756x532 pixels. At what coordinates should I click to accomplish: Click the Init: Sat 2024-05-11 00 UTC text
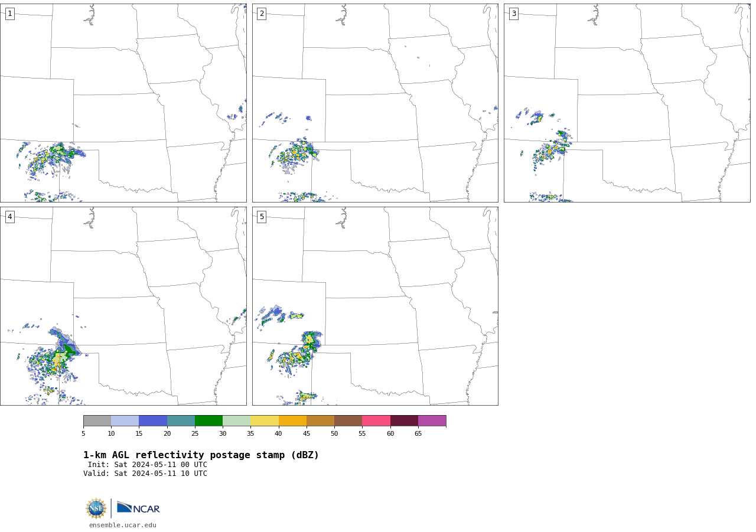tap(148, 465)
